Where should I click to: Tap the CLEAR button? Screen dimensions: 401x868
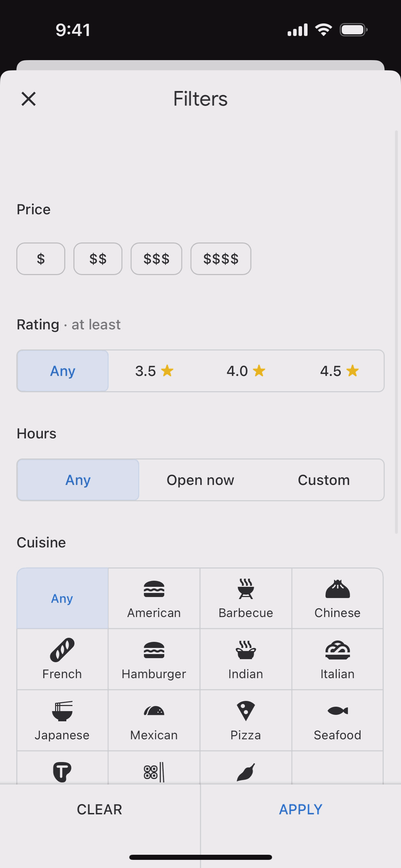pyautogui.click(x=99, y=809)
